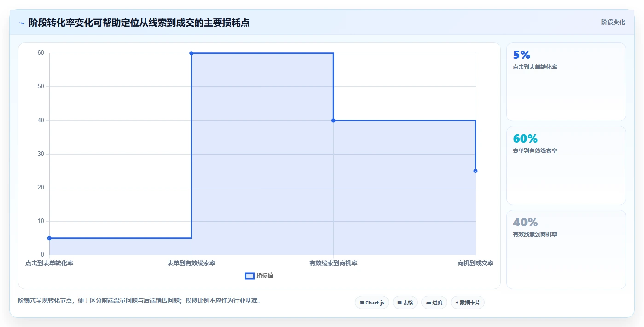Screen dimensions: 644x327
Task: Click the 60% value in the second card
Action: coord(525,139)
